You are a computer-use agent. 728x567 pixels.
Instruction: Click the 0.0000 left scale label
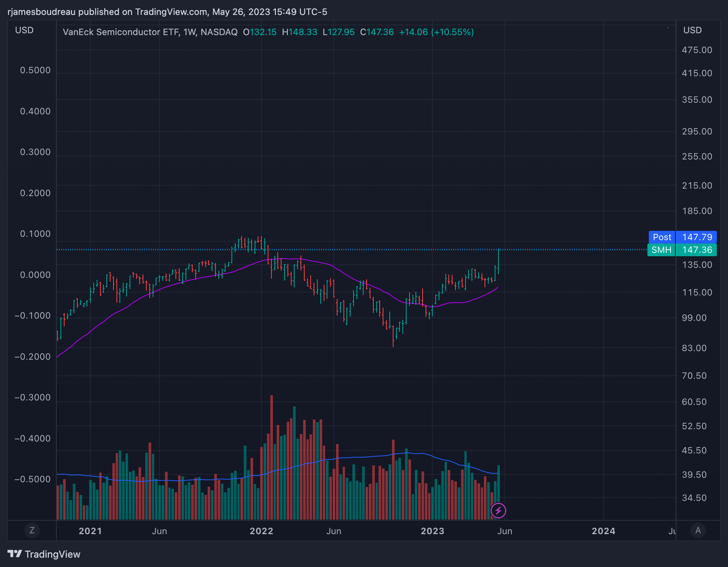coord(35,275)
